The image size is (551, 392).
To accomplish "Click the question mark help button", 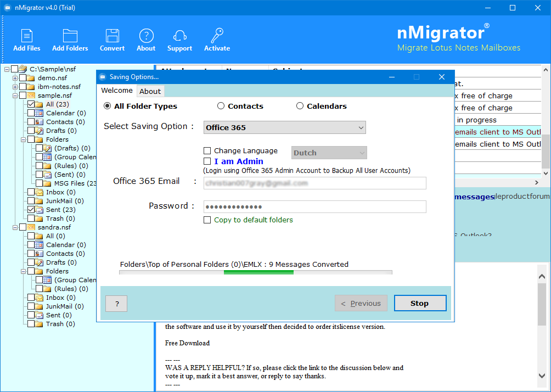I will click(117, 304).
